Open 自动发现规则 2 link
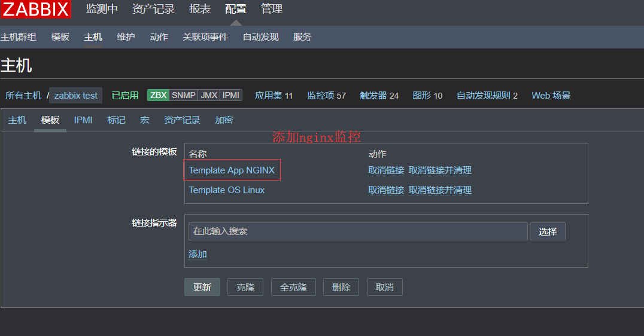The height and width of the screenshot is (336, 644). [487, 96]
